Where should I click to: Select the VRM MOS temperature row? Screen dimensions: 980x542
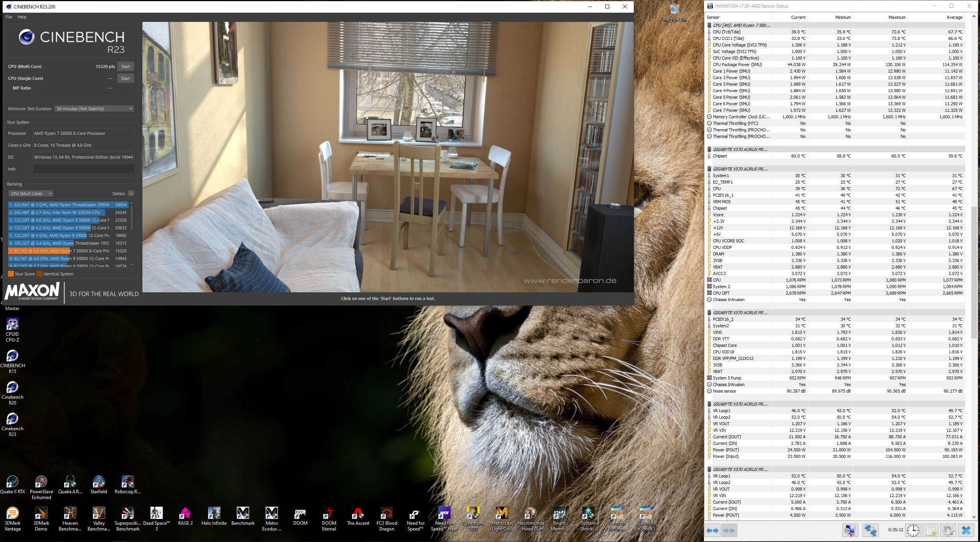coord(835,202)
